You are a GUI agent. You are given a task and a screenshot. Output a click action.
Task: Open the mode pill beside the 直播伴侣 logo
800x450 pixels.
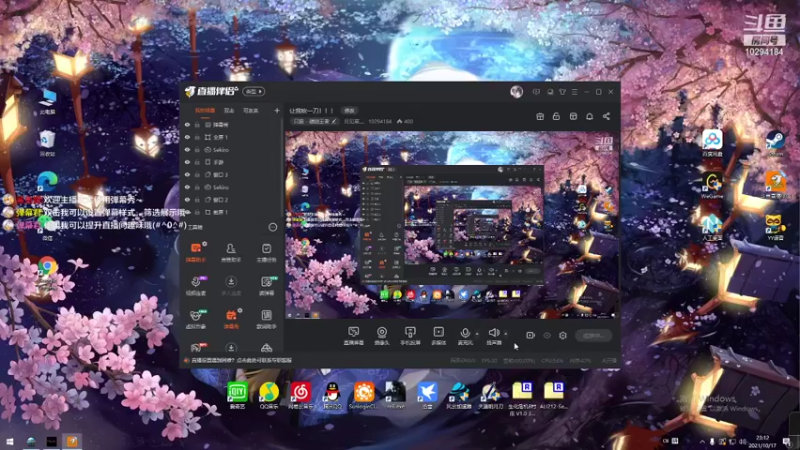click(254, 91)
